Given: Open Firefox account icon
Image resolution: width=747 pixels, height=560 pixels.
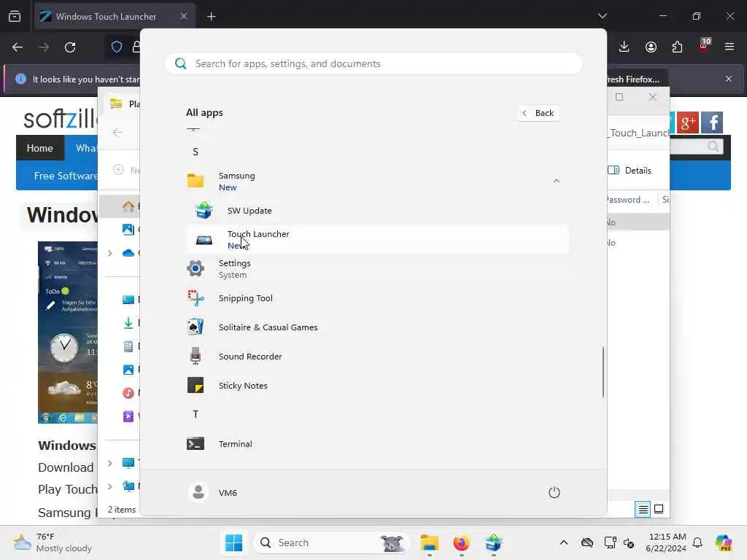Looking at the screenshot, I should [651, 47].
